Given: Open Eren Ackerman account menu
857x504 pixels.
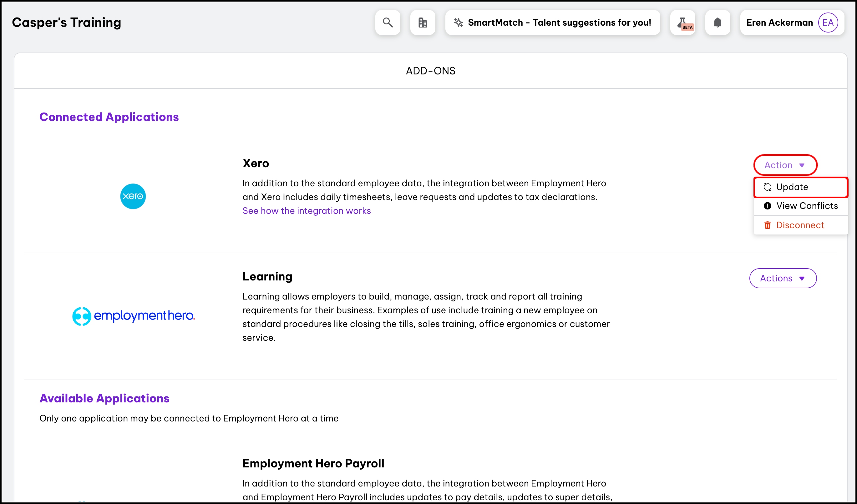Looking at the screenshot, I should tap(779, 23).
